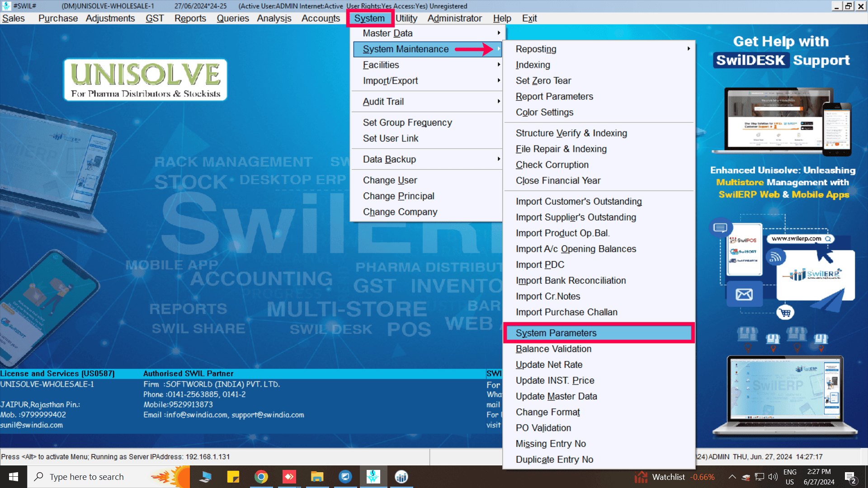Open File Explorer from taskbar
The width and height of the screenshot is (868, 488).
coord(317,477)
